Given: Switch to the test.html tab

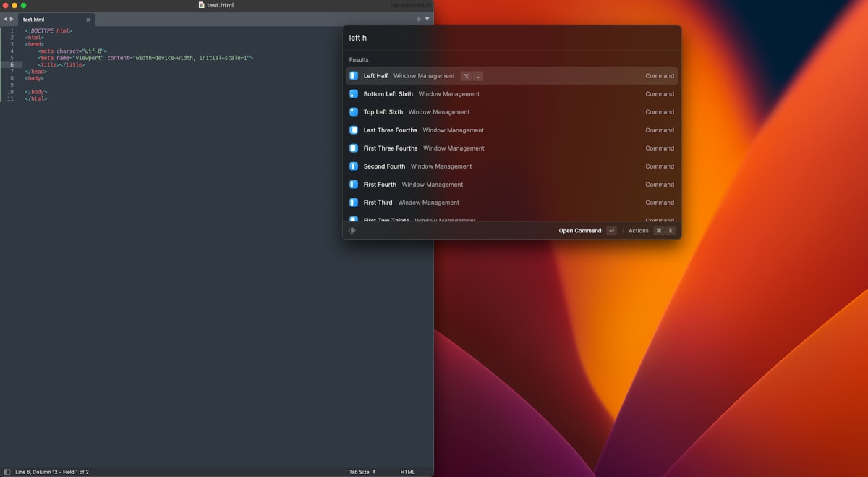Looking at the screenshot, I should 56,20.
